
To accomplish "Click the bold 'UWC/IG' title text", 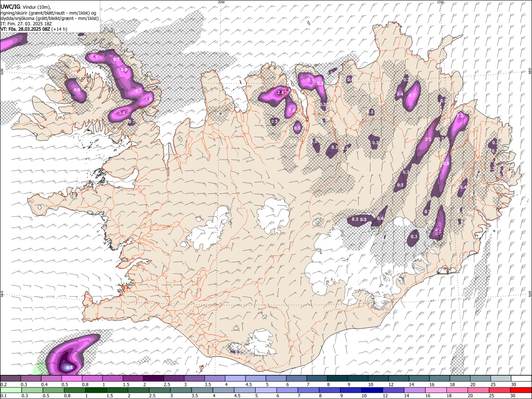I will coord(10,7).
